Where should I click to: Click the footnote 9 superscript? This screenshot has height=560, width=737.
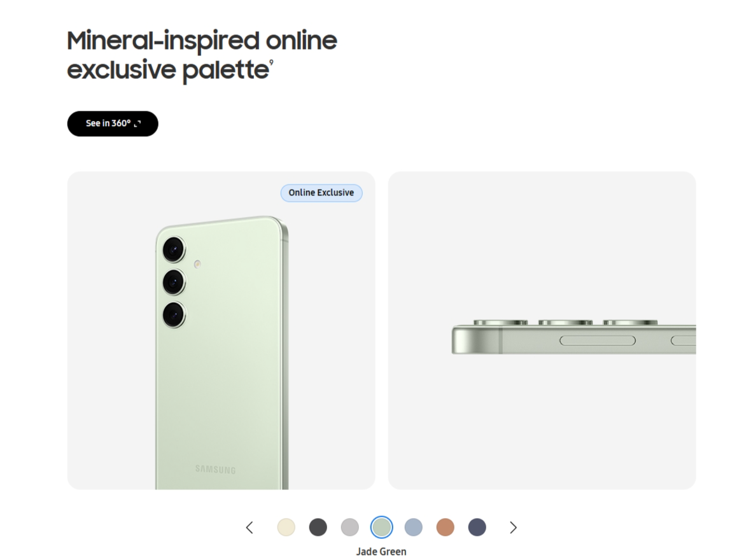click(271, 63)
